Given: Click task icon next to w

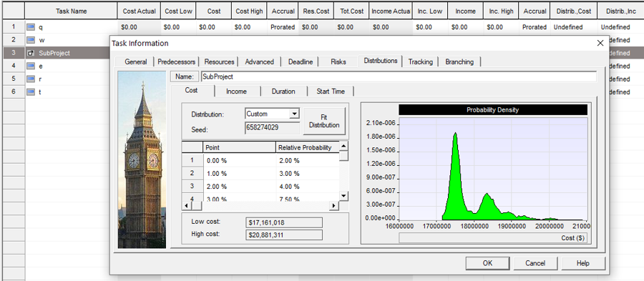Looking at the screenshot, I should 31,40.
